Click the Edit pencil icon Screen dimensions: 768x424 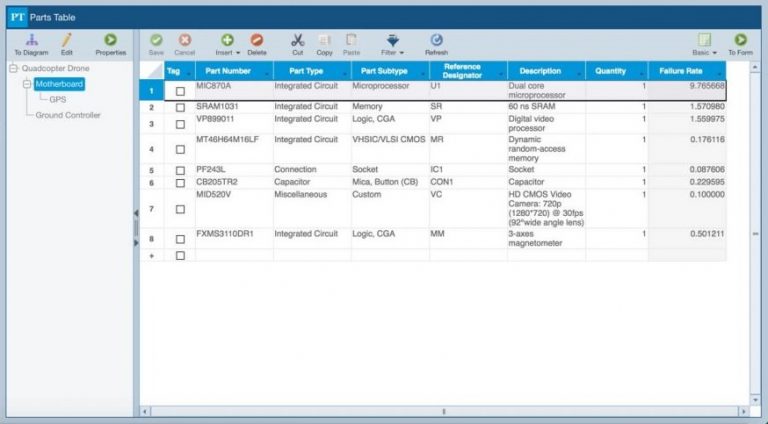click(67, 40)
